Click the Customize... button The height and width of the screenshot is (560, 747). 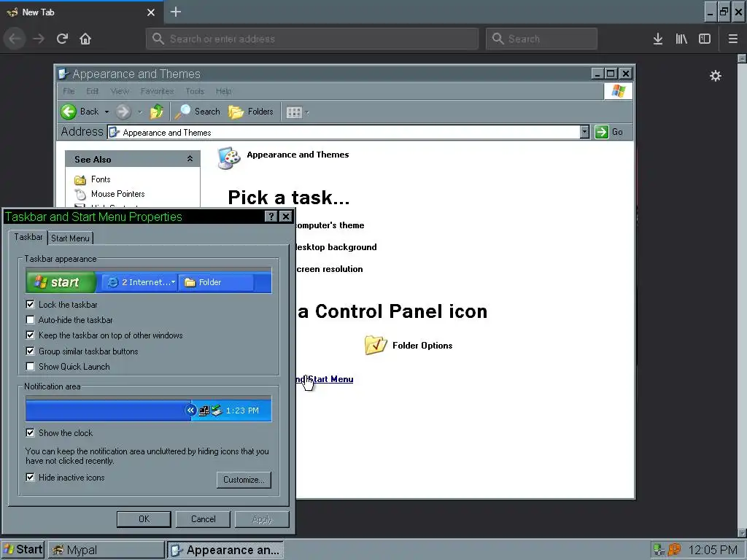[x=244, y=480]
